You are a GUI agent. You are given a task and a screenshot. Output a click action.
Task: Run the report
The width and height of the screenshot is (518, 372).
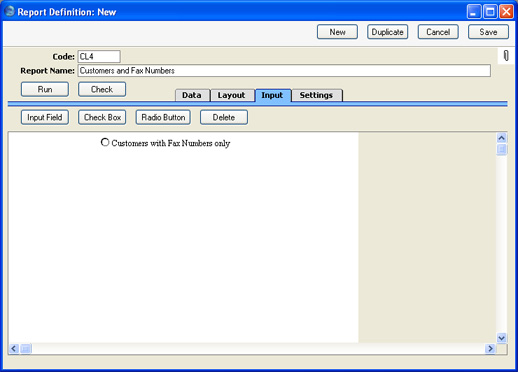pos(45,89)
